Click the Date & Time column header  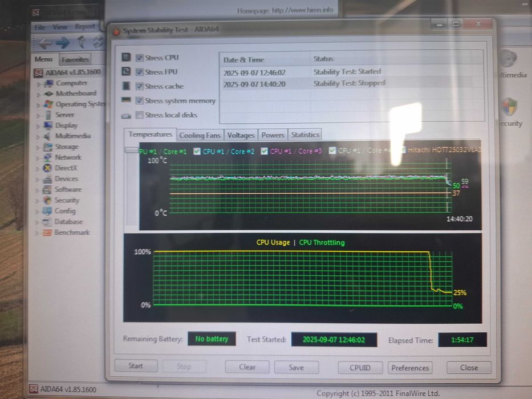(265, 60)
